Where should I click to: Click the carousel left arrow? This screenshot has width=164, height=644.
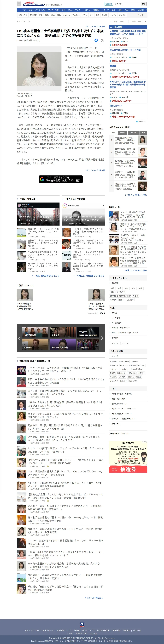(x=19, y=338)
